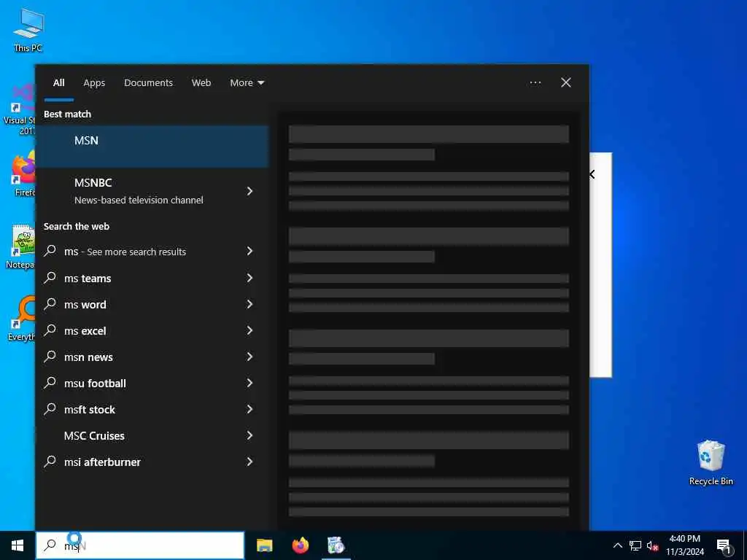Viewport: 747px width, 560px height.
Task: Expand 'ms - See more search results' arrow
Action: point(249,251)
